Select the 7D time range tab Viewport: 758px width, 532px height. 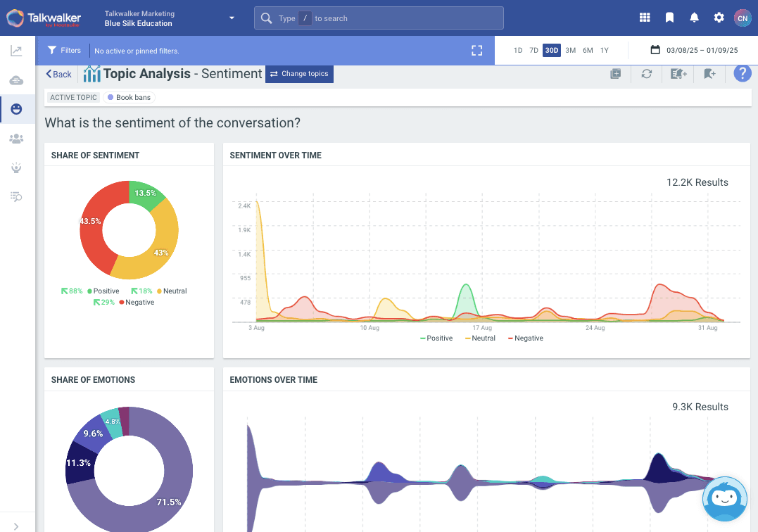coord(533,50)
